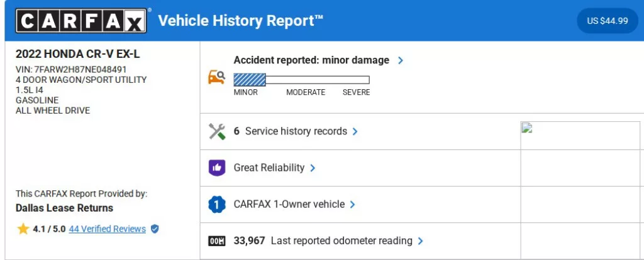Open CARFAX 1-Owner vehicle section
The image size is (644, 260).
289,204
